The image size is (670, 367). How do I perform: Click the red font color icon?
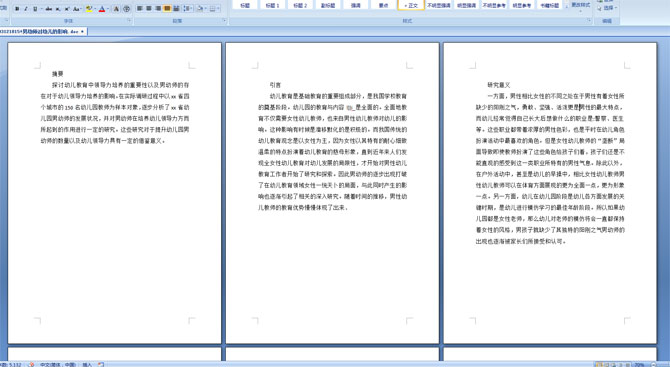pos(102,9)
